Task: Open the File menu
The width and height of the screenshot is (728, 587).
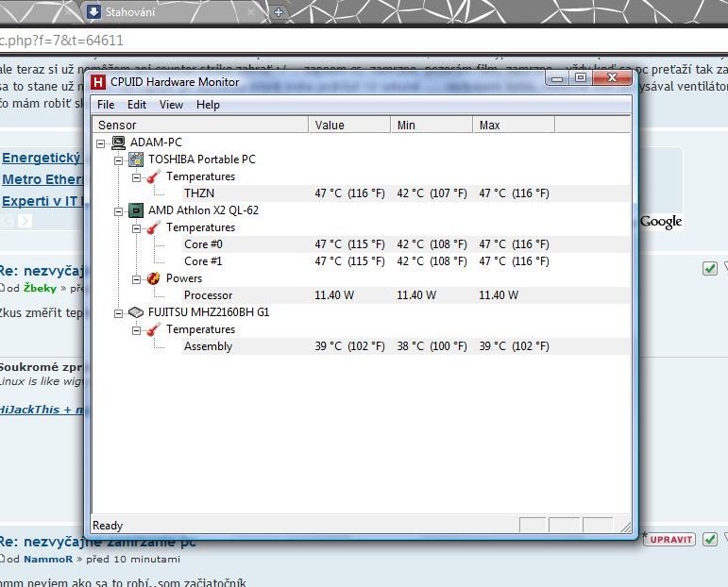Action: coord(106,105)
